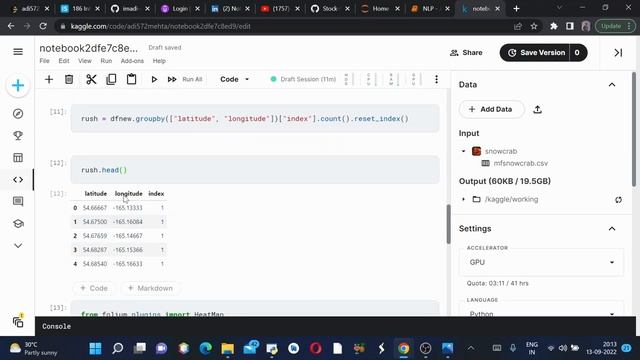Open Windows taskbar search
This screenshot has width=640, height=360.
point(118,348)
